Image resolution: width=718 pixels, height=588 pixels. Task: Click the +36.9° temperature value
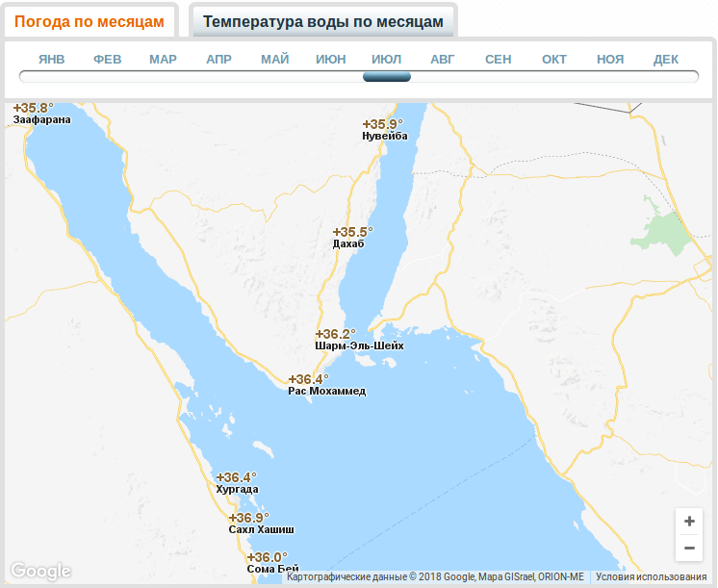coord(248,518)
